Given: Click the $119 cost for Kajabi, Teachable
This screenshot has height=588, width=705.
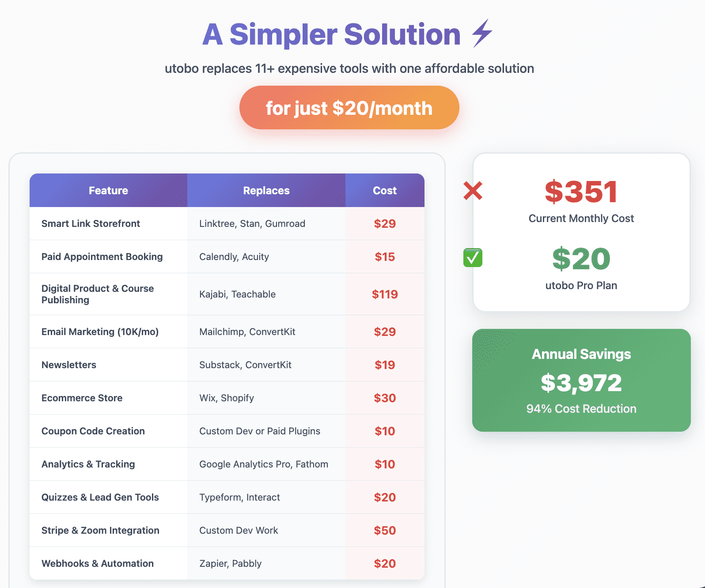Looking at the screenshot, I should click(x=385, y=294).
